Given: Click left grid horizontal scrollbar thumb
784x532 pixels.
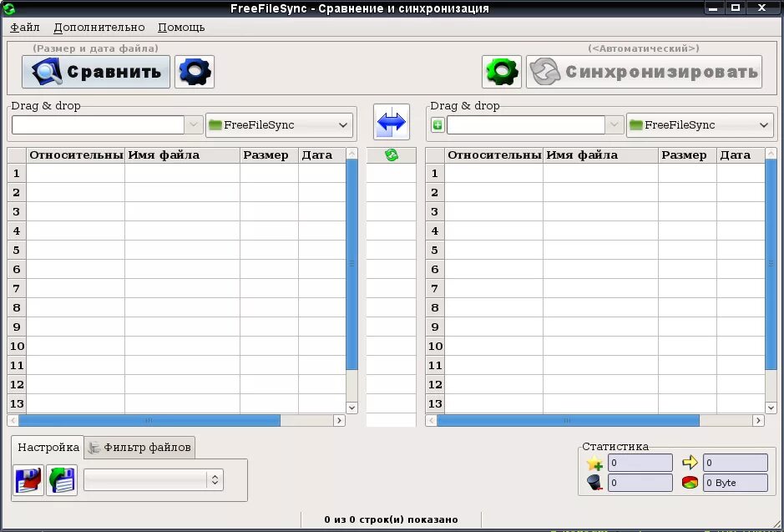Looking at the screenshot, I should [149, 420].
